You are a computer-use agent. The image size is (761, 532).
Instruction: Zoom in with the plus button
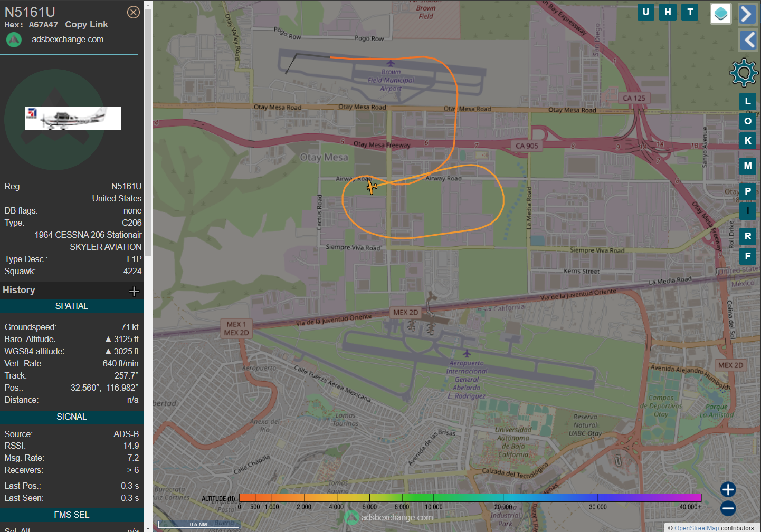728,489
